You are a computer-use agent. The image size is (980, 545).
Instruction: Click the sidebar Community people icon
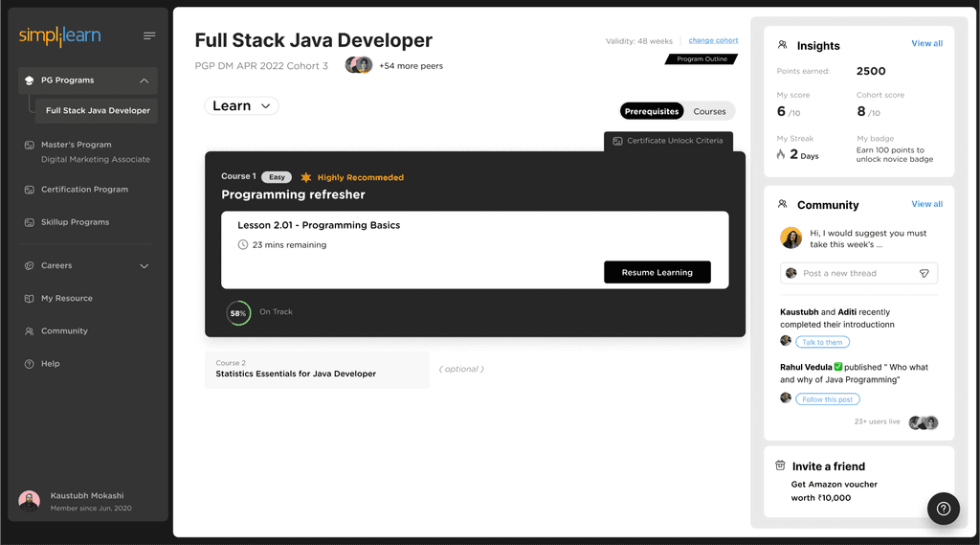tap(29, 331)
